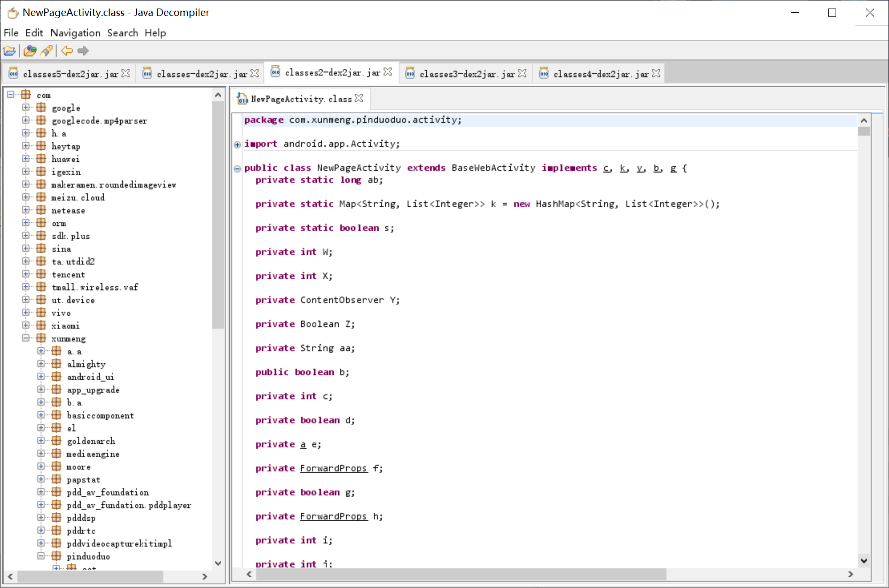Image resolution: width=889 pixels, height=588 pixels.
Task: Click the Open Type toolbar icon
Action: pos(30,51)
